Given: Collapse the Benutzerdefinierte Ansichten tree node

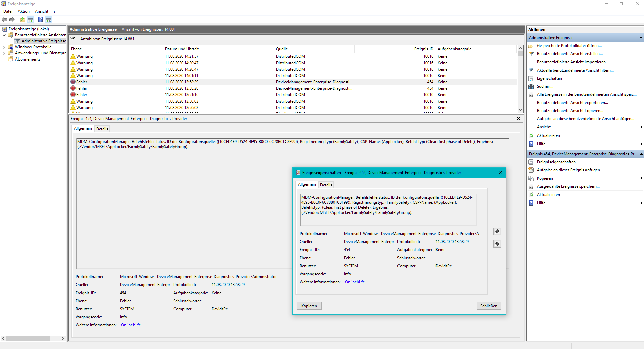Looking at the screenshot, I should coord(4,35).
